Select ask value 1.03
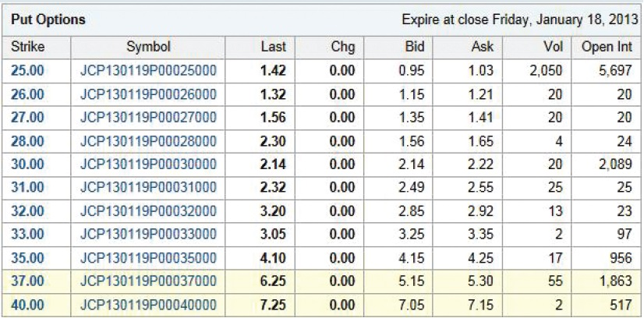The image size is (644, 318). (x=481, y=71)
